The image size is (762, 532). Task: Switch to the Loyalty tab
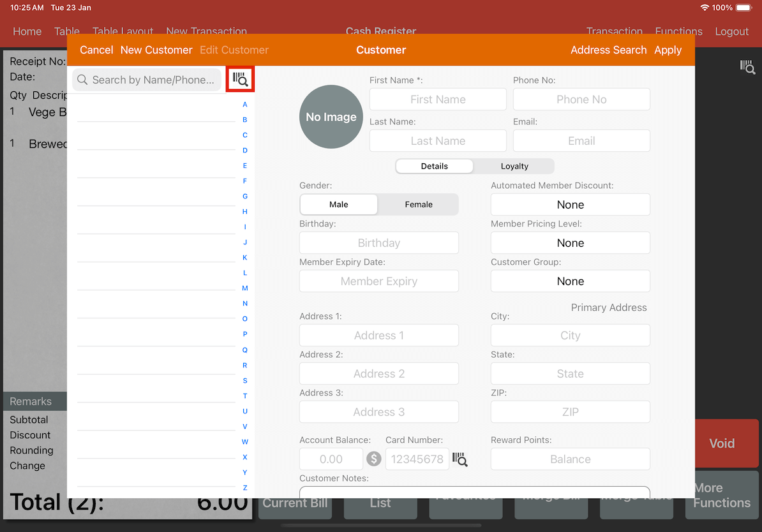(x=514, y=166)
